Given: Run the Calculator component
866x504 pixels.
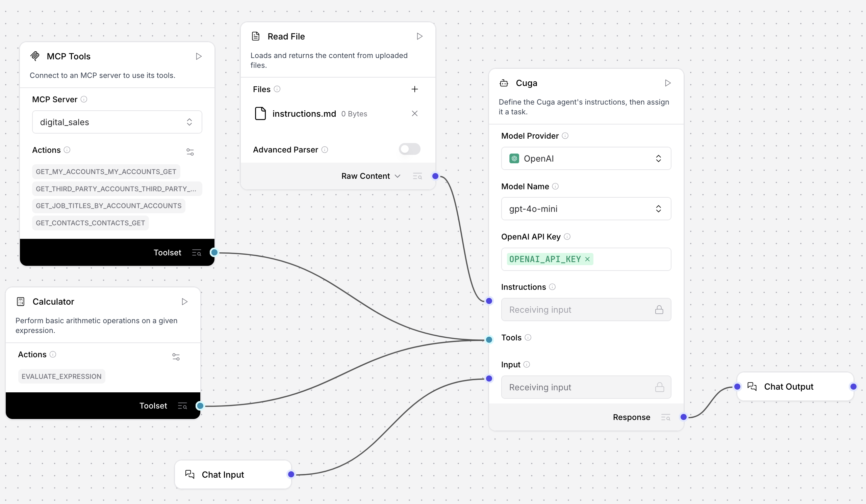Looking at the screenshot, I should pyautogui.click(x=184, y=302).
